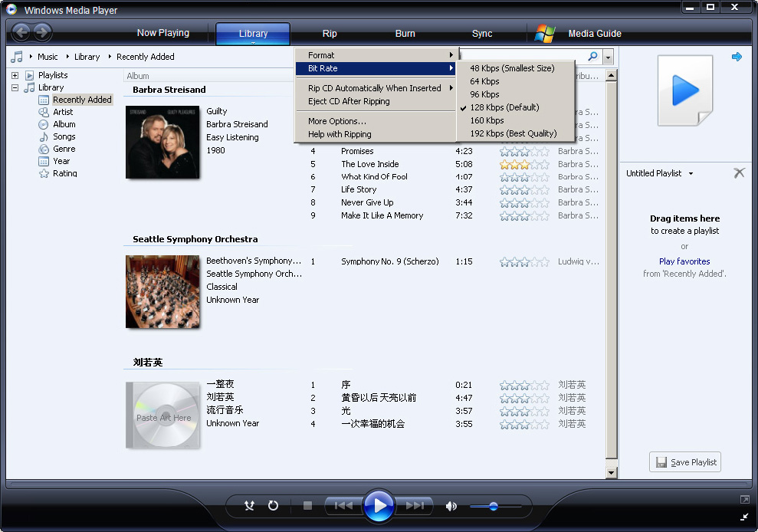Image resolution: width=758 pixels, height=532 pixels.
Task: Switch to the Sync tab
Action: [482, 34]
